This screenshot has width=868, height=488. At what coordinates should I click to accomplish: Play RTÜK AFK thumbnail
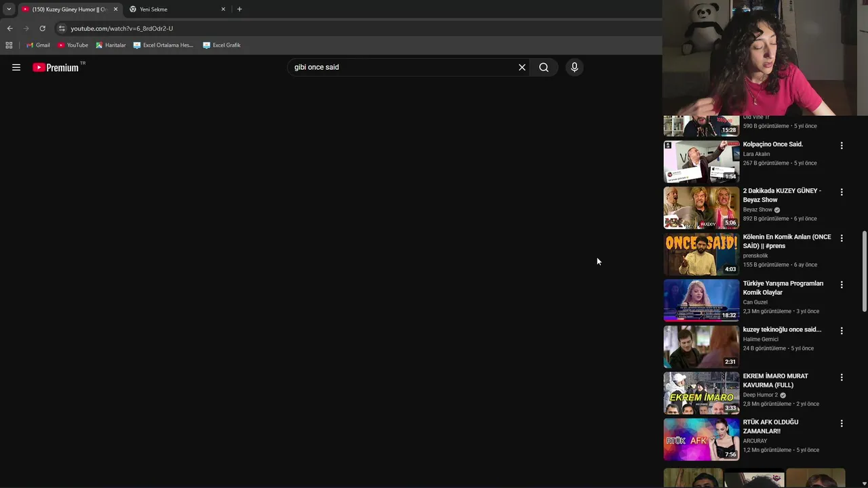click(x=701, y=439)
